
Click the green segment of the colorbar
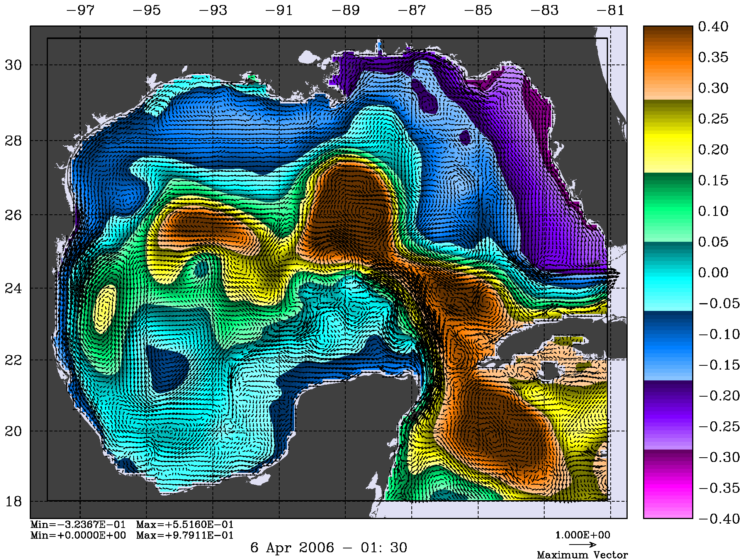coord(668,207)
